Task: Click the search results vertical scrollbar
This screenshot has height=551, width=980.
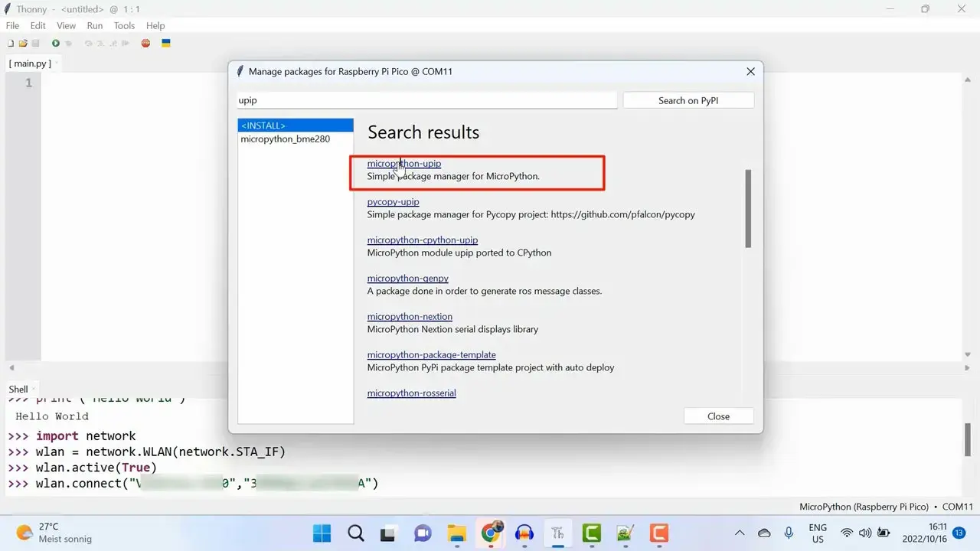Action: tap(748, 208)
